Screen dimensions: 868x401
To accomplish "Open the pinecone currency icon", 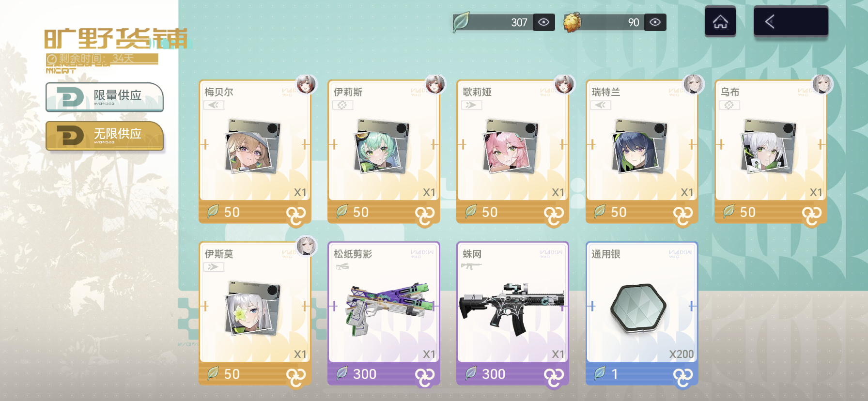I will 573,22.
